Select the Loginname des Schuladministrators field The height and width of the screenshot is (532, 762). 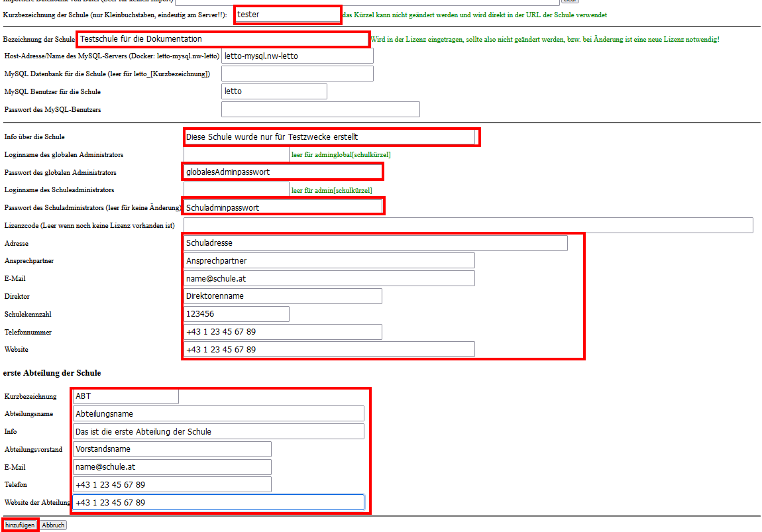pos(236,190)
